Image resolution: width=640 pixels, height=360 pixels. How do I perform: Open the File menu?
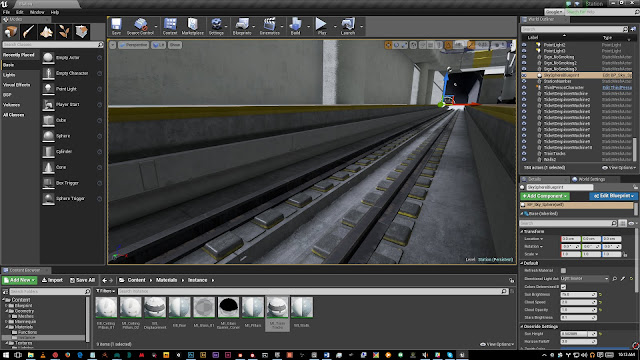coord(7,12)
